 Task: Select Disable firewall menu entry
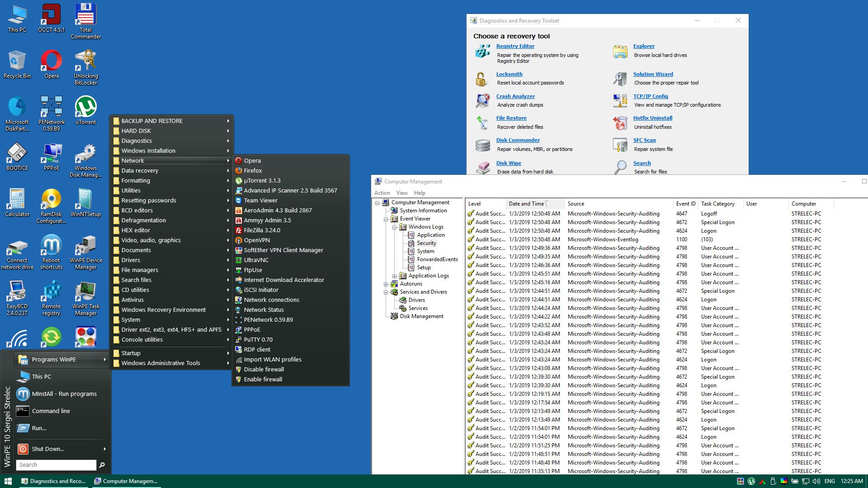pyautogui.click(x=264, y=370)
